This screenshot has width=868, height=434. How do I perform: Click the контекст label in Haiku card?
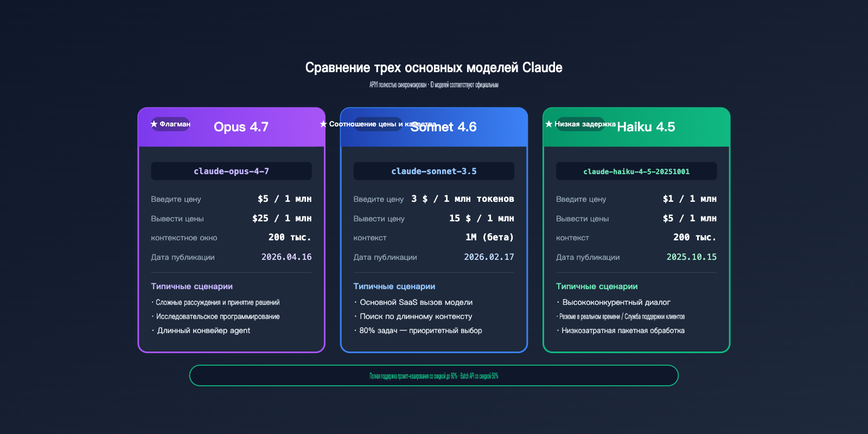tap(572, 238)
